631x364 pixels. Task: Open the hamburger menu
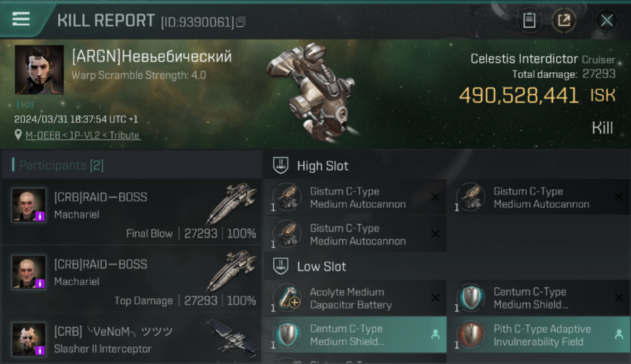point(21,19)
